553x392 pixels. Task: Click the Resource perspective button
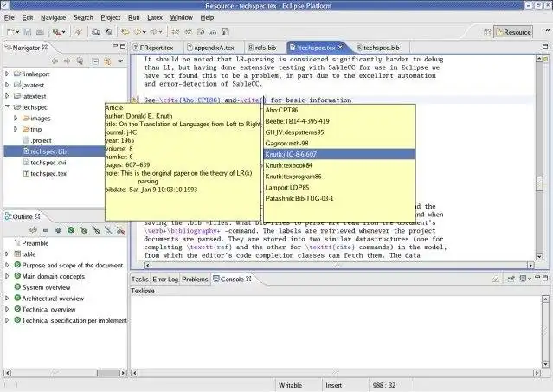coord(513,32)
